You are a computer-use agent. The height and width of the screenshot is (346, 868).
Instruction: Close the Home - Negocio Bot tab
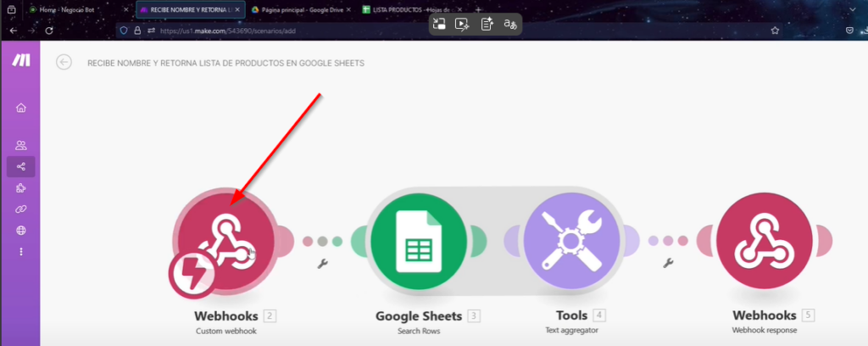(125, 9)
